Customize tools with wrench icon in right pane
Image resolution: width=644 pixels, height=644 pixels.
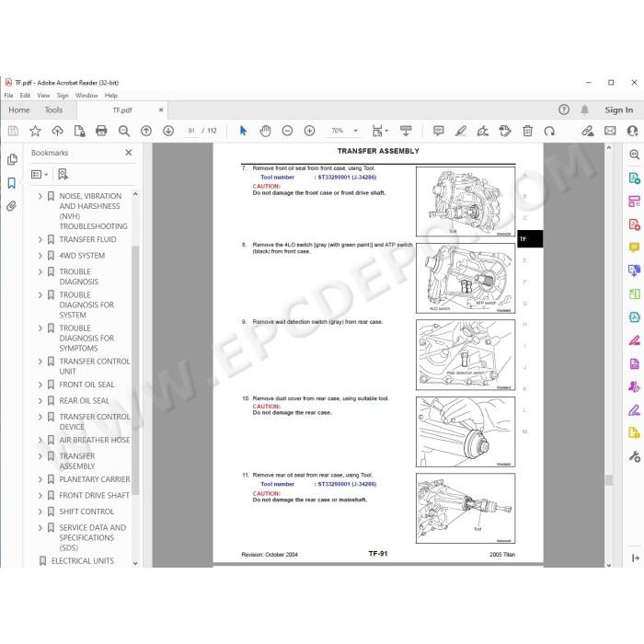pos(634,456)
